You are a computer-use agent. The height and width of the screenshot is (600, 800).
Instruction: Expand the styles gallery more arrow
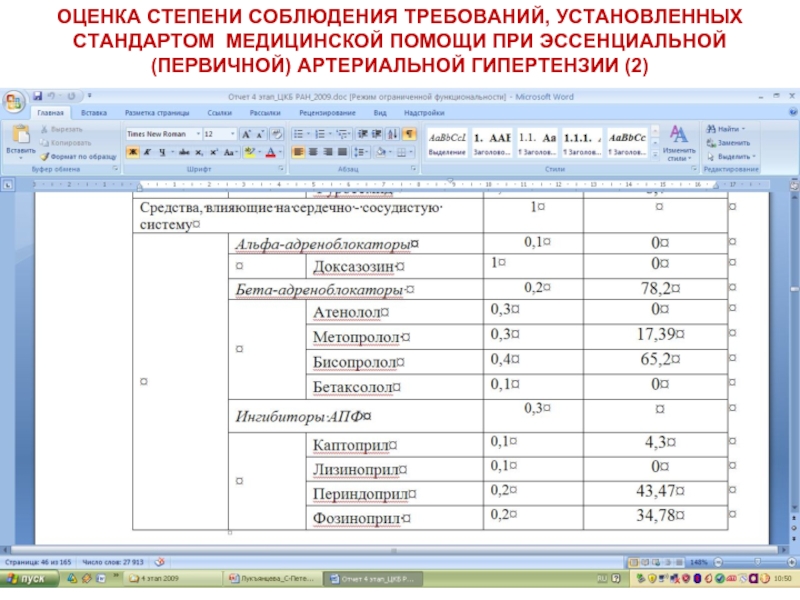(656, 155)
